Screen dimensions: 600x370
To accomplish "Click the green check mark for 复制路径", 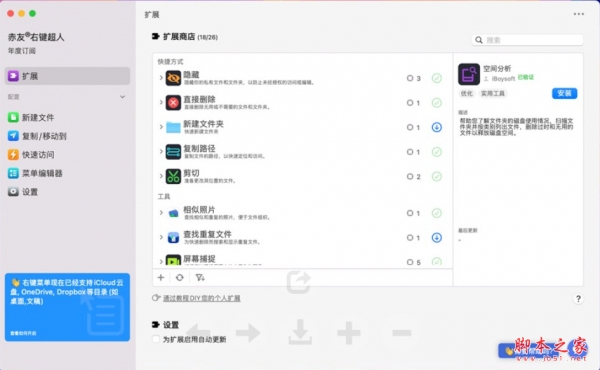I will pos(437,152).
